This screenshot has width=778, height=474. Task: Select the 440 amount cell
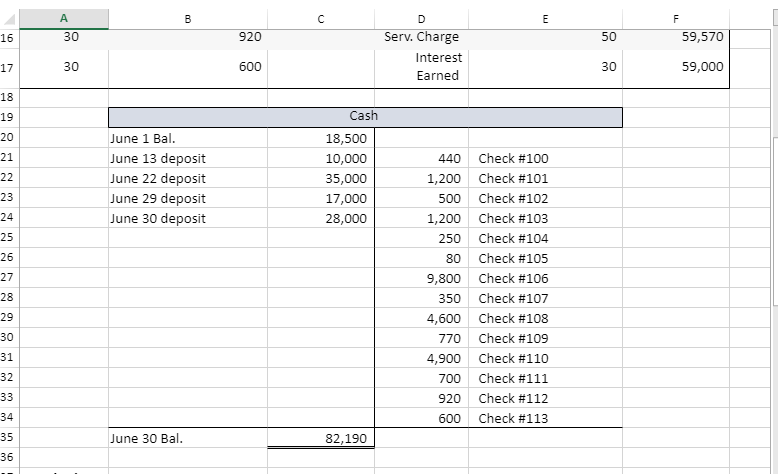click(x=421, y=158)
